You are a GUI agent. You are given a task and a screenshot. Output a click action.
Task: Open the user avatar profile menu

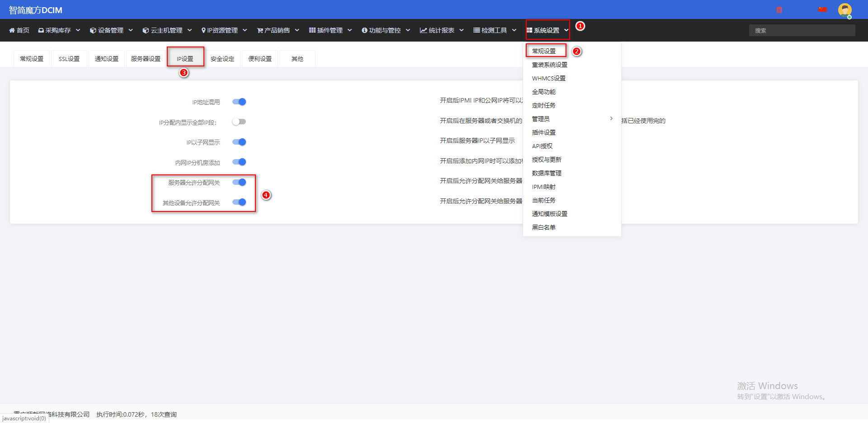844,10
